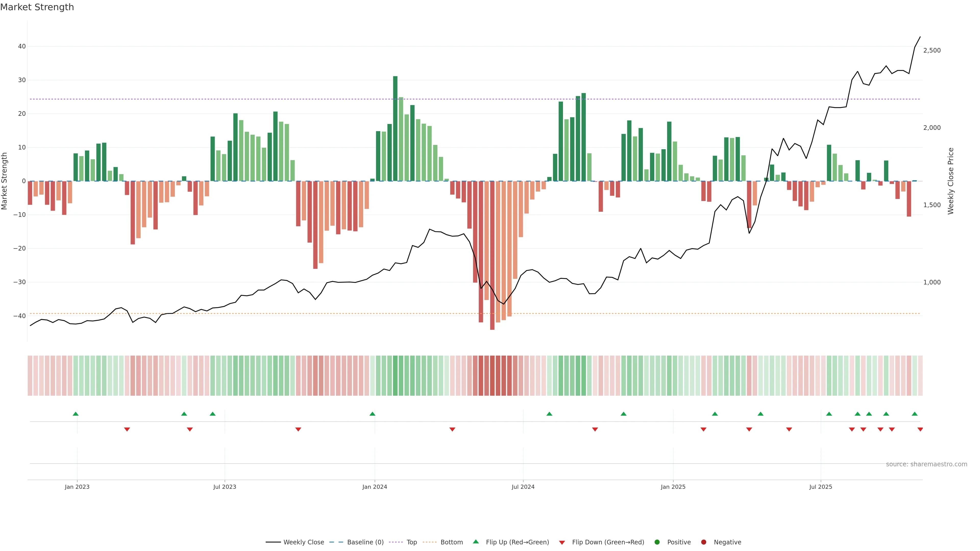Viewport: 980px width, 551px height.
Task: Click the Positive green dot legend icon
Action: pyautogui.click(x=657, y=542)
